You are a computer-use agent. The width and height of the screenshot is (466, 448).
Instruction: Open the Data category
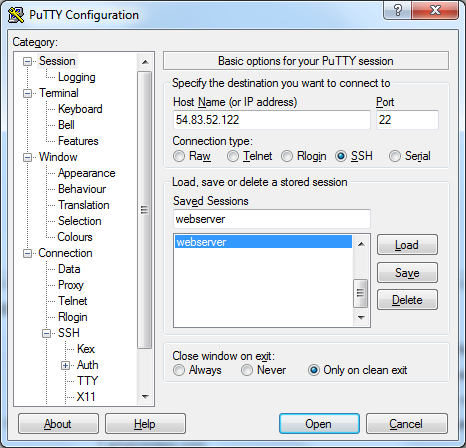[69, 269]
